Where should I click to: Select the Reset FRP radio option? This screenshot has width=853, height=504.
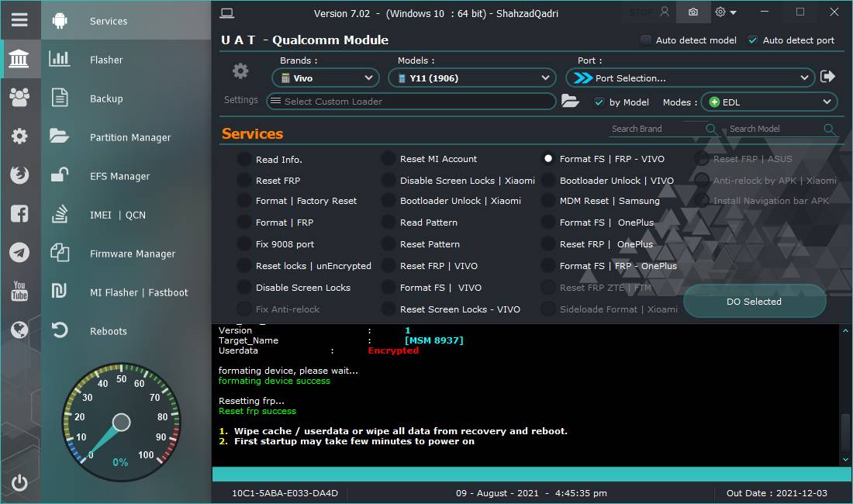[x=244, y=181]
